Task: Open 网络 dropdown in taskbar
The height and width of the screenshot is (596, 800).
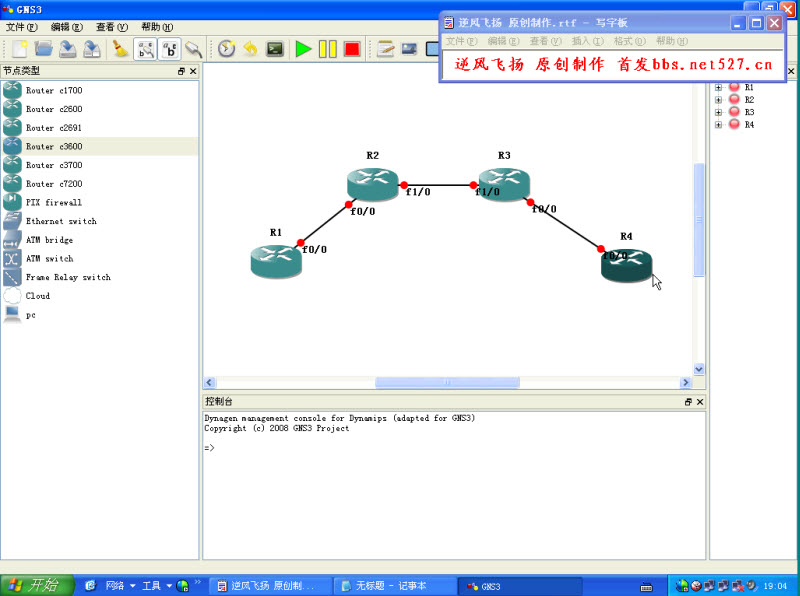Action: tap(120, 586)
